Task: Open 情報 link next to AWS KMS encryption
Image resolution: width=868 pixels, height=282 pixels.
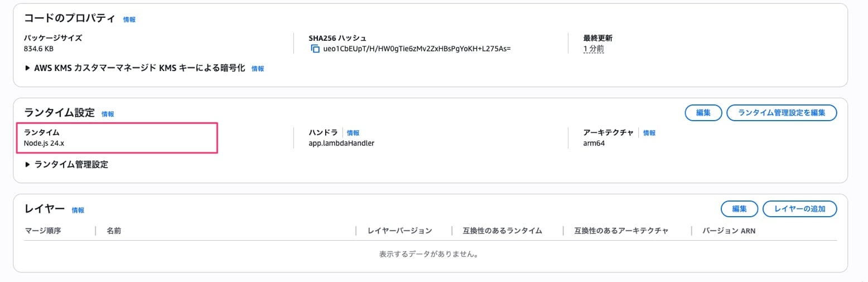Action: [258, 69]
